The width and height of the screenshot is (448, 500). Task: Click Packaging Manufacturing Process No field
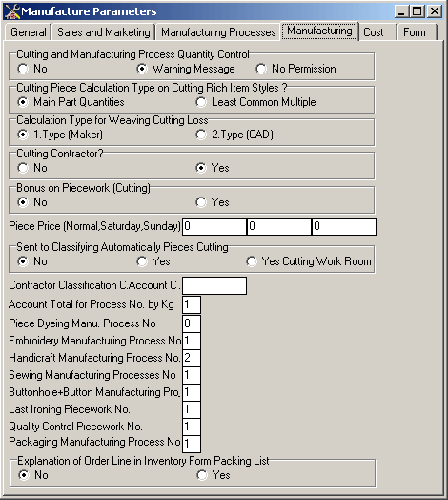[192, 445]
